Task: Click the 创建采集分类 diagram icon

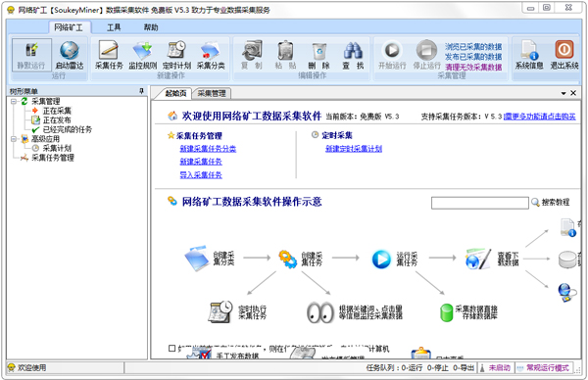Action: (197, 258)
